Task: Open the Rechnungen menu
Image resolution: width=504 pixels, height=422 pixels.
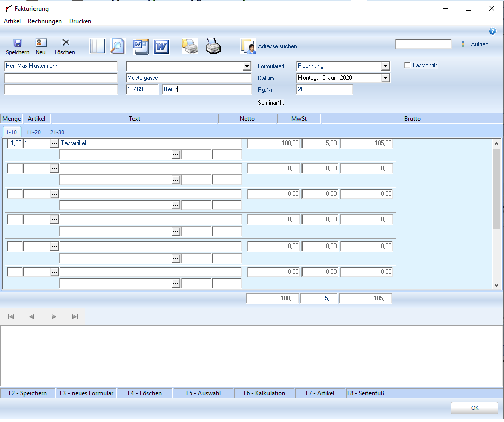Action: click(45, 21)
